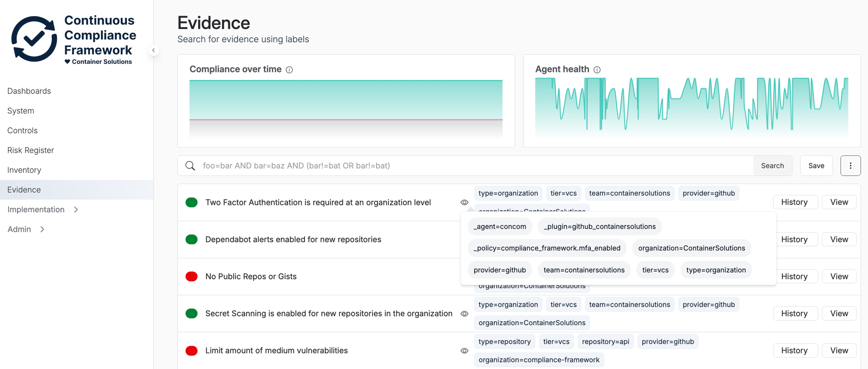Open Inventory in the sidebar
The image size is (868, 369).
(x=24, y=170)
